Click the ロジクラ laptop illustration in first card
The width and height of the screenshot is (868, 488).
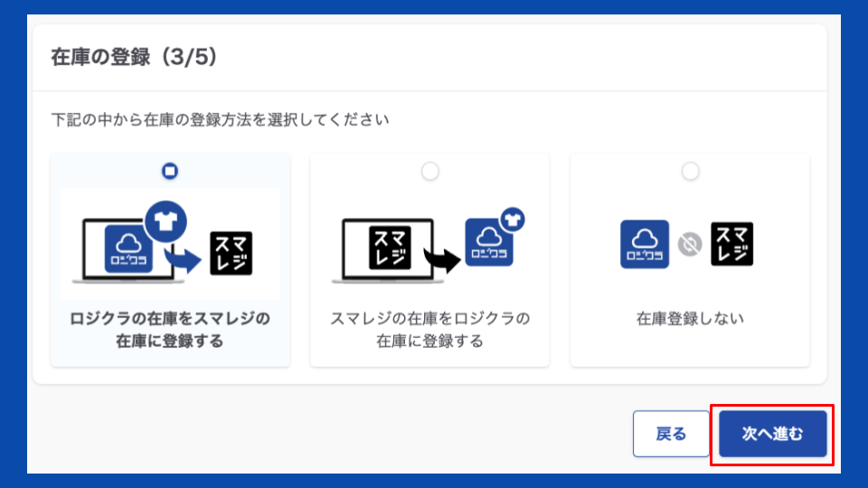click(x=120, y=249)
